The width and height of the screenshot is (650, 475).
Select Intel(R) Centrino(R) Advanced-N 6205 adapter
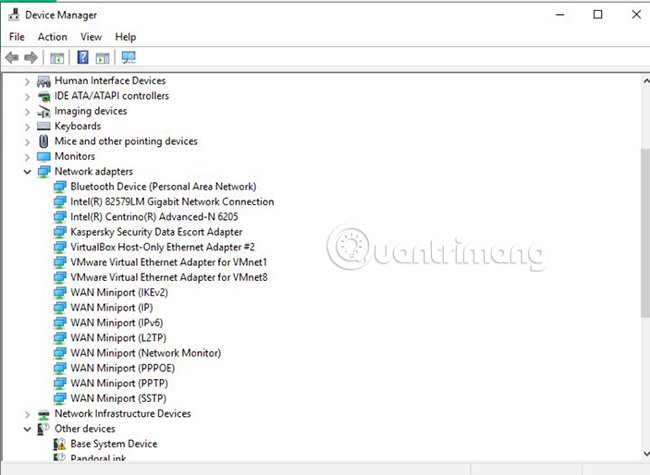(x=154, y=217)
